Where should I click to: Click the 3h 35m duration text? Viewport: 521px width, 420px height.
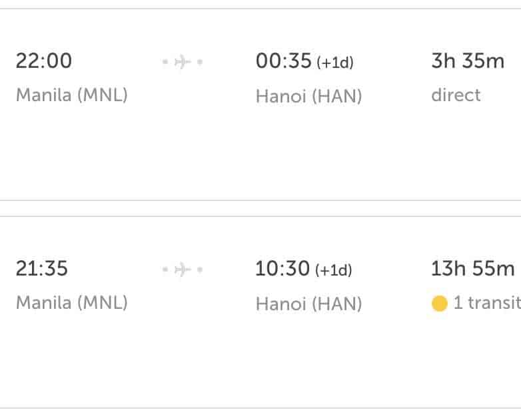pyautogui.click(x=468, y=61)
